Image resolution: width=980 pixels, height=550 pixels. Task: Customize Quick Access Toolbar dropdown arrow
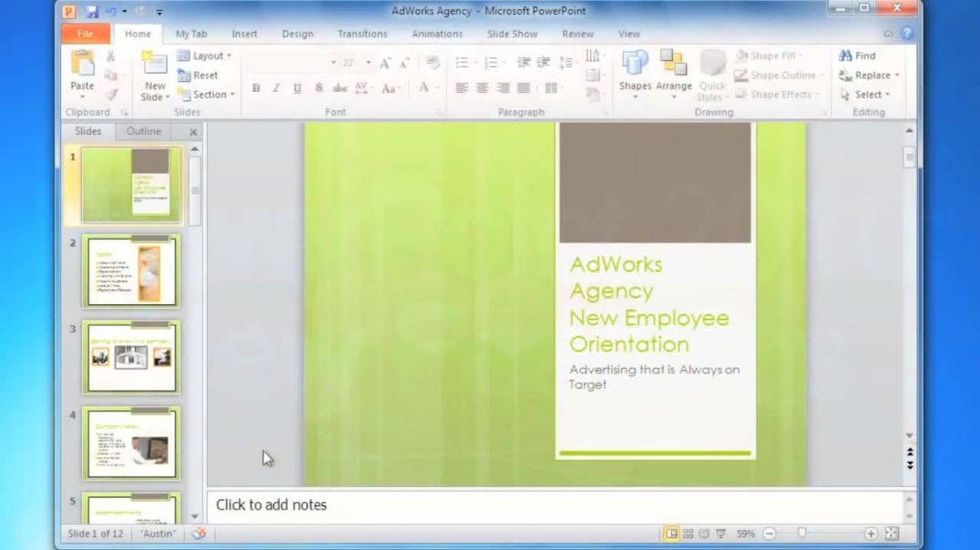[159, 12]
